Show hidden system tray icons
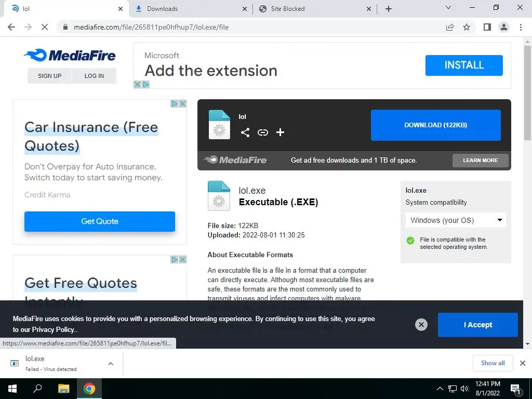The image size is (532, 399). pyautogui.click(x=440, y=389)
